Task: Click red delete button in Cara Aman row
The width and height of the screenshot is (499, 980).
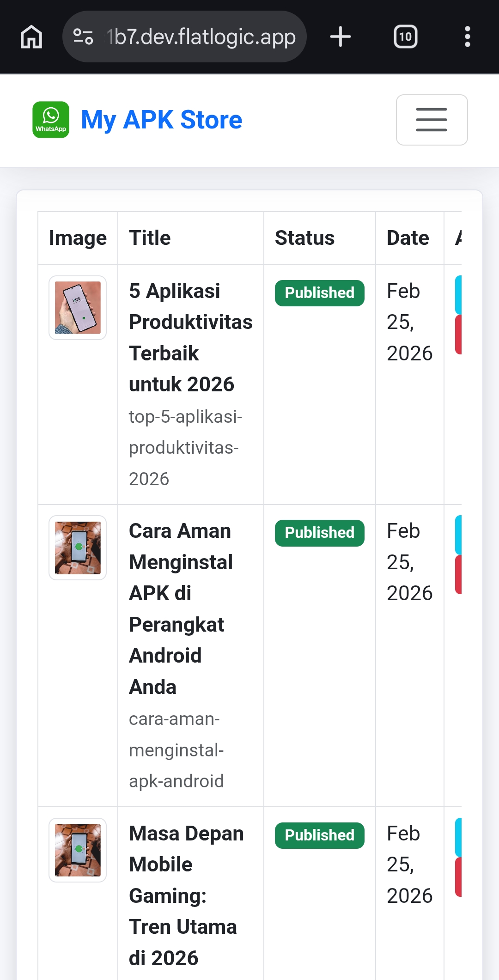Action: coord(458,574)
